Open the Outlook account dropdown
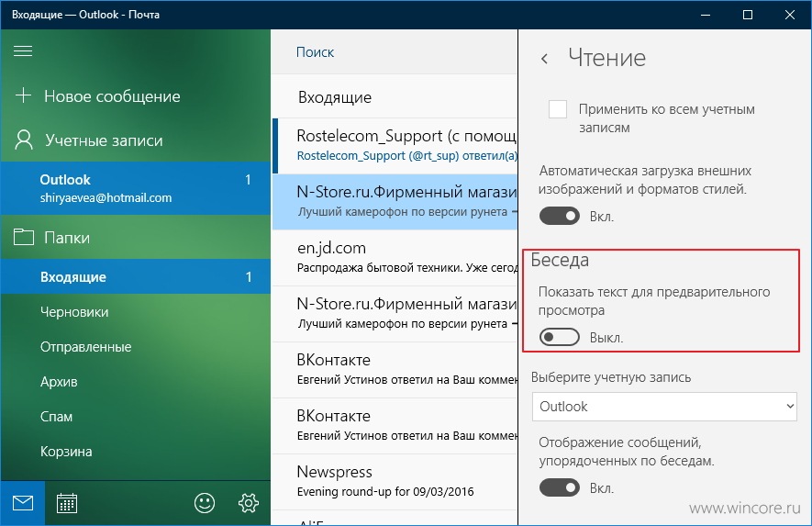The height and width of the screenshot is (526, 812). pyautogui.click(x=664, y=407)
